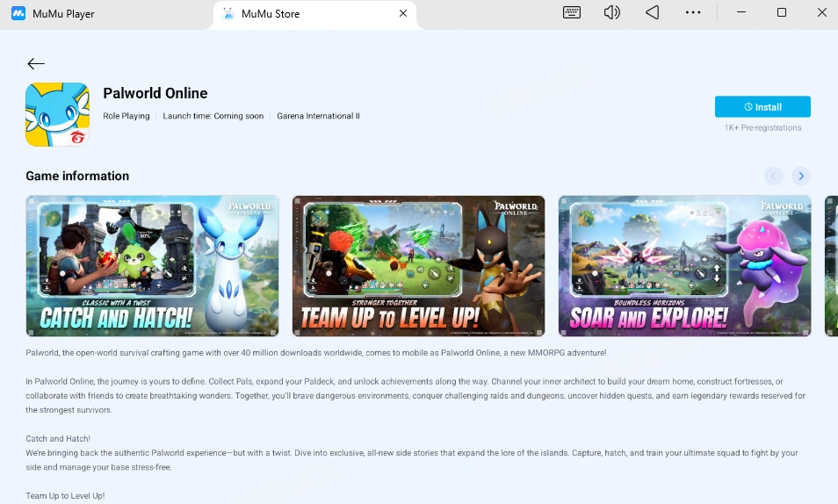Click the 1K+ Pre-registrations text

click(762, 127)
